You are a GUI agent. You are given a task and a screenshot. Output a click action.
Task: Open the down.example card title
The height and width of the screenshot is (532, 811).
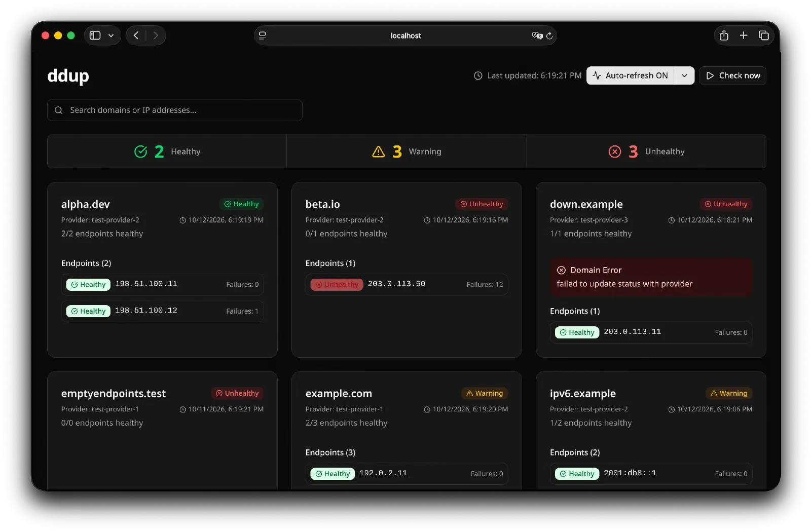[586, 204]
